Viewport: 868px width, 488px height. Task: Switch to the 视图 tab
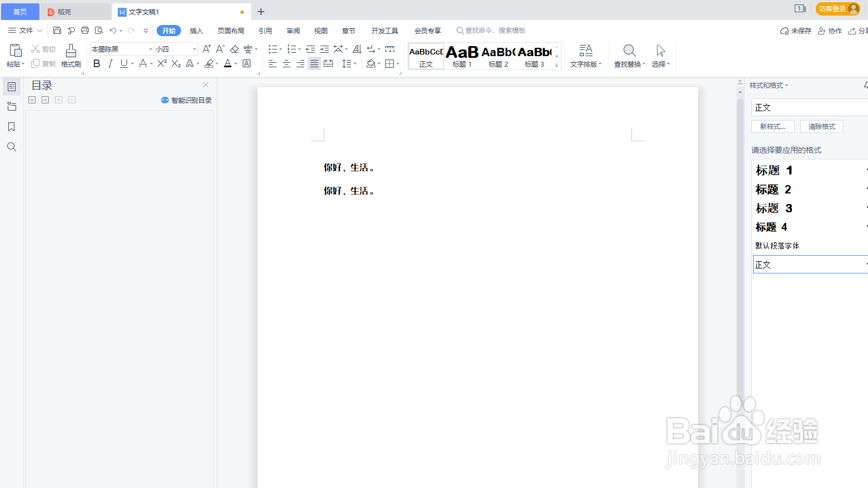tap(321, 31)
